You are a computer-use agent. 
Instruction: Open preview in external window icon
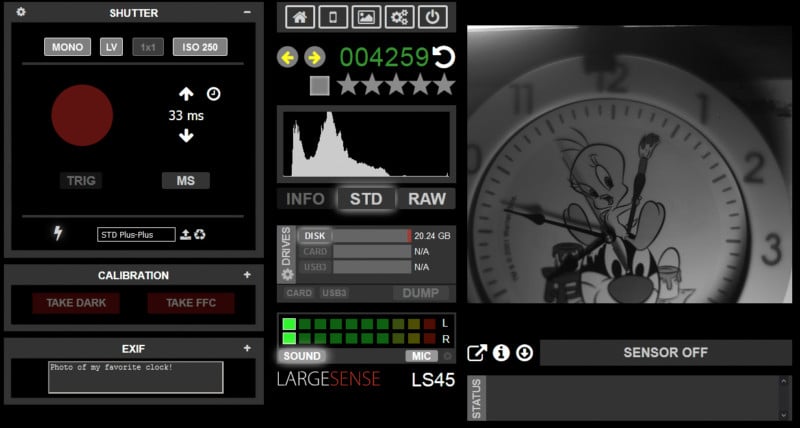coord(477,353)
